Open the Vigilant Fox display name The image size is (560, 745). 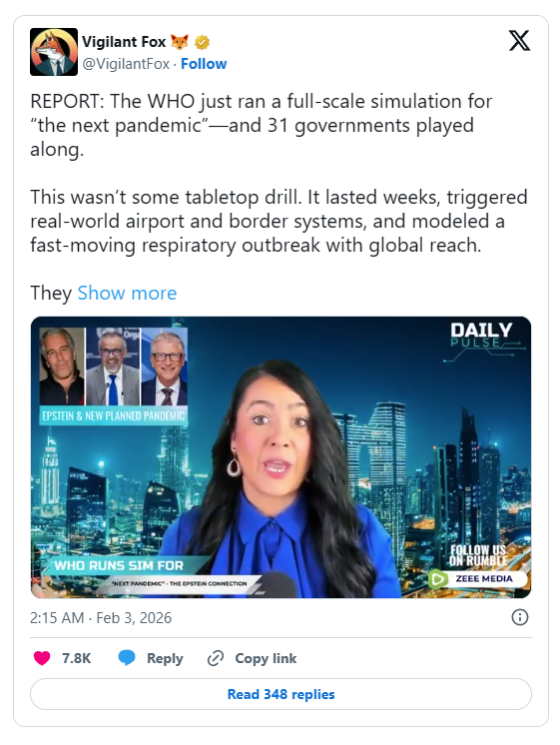(124, 42)
